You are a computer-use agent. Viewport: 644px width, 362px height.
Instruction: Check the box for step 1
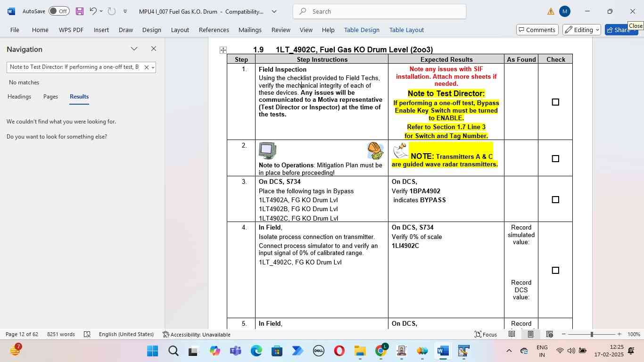[555, 102]
